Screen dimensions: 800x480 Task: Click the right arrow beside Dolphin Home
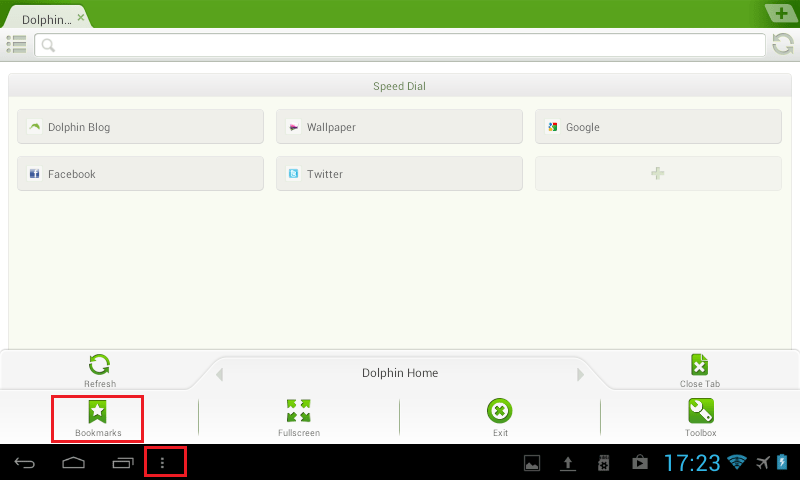pyautogui.click(x=580, y=374)
